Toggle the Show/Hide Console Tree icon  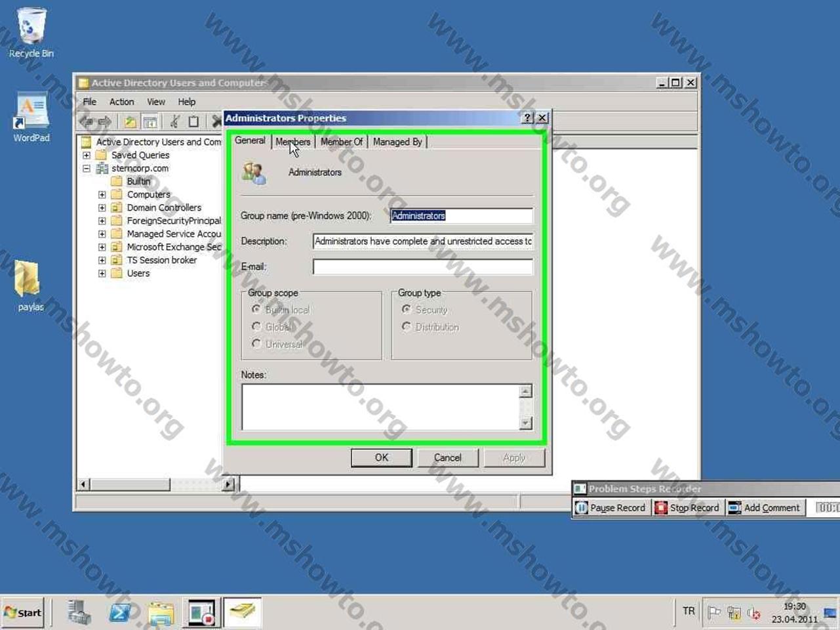pyautogui.click(x=150, y=121)
